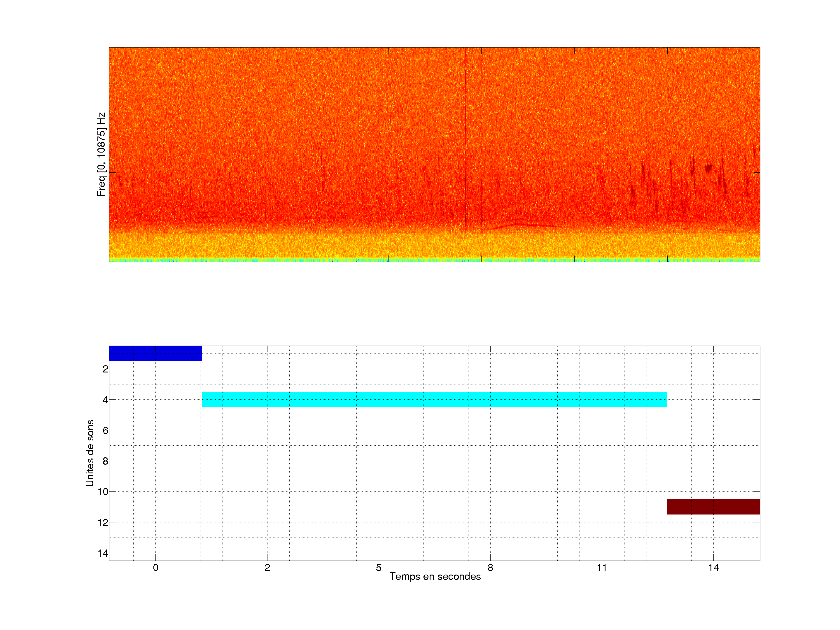Screen dimensions: 840x630
Task: Click the y-axis tick label '6'
Action: [105, 430]
